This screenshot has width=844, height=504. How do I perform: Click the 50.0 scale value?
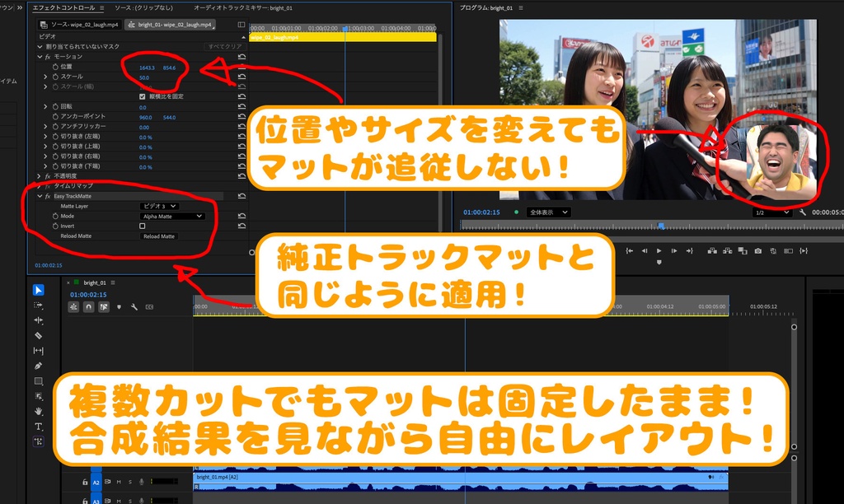tap(144, 77)
